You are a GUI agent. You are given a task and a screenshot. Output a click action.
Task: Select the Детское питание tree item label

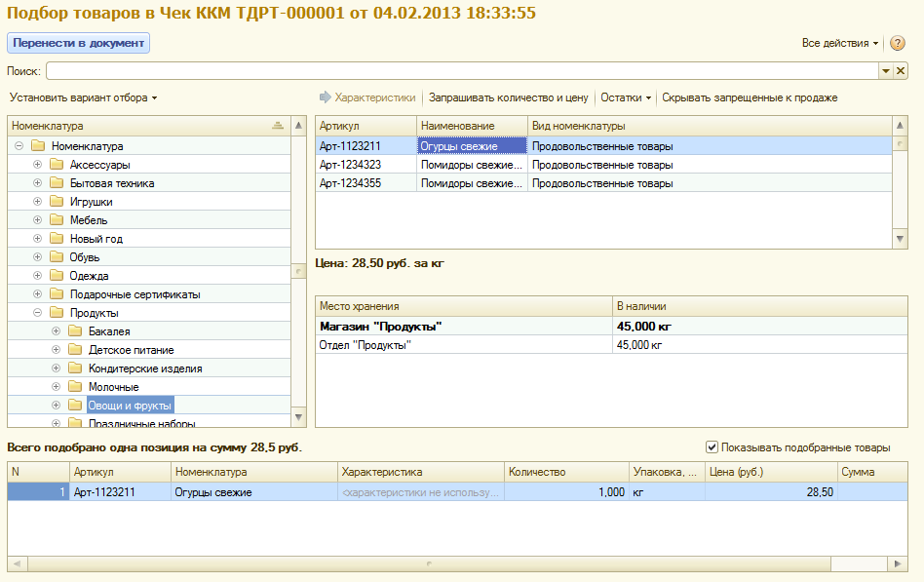click(131, 350)
